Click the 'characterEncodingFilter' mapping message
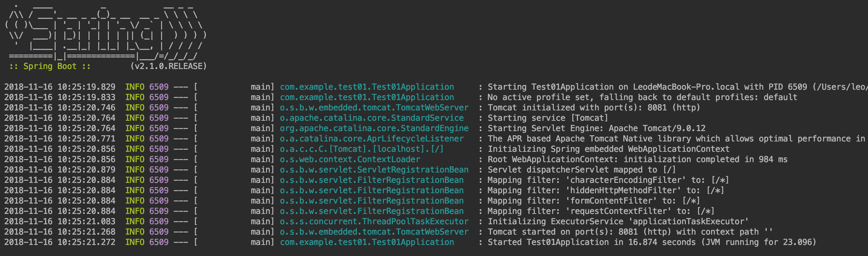Image resolution: width=868 pixels, height=256 pixels. tap(608, 180)
